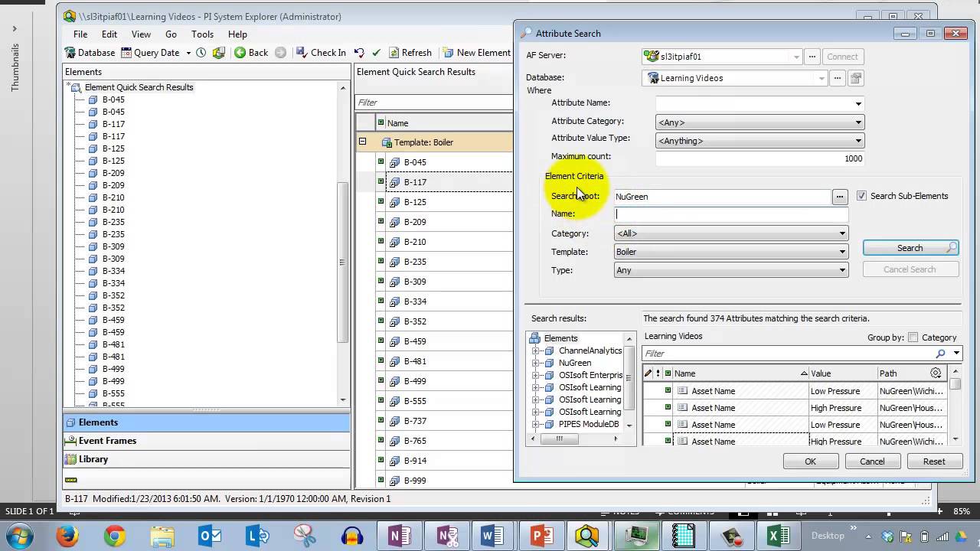
Task: Open the View menu
Action: 141,34
